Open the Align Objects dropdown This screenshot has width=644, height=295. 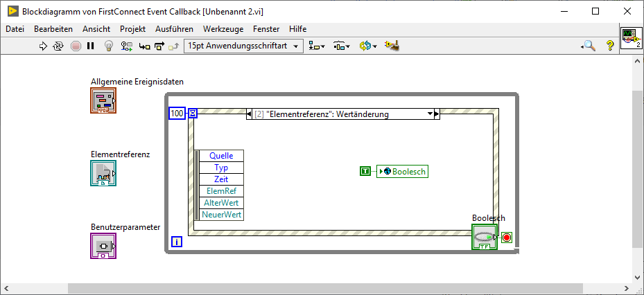[316, 46]
